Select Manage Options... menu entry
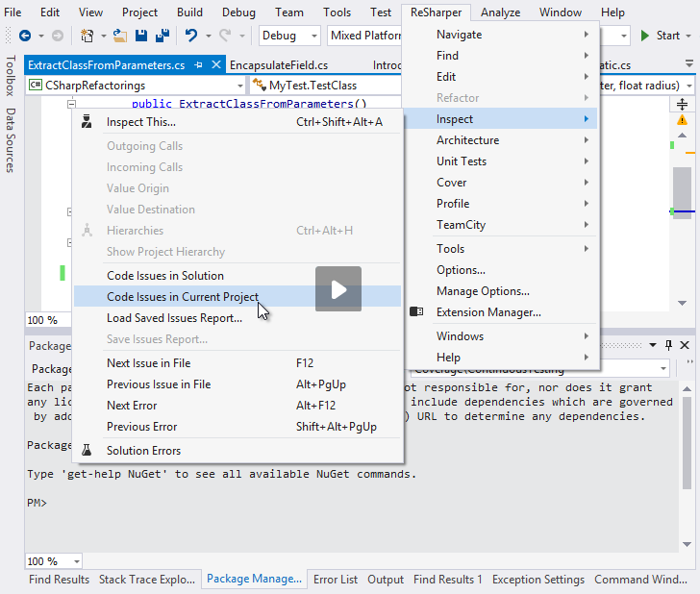700x594 pixels. tap(500, 291)
